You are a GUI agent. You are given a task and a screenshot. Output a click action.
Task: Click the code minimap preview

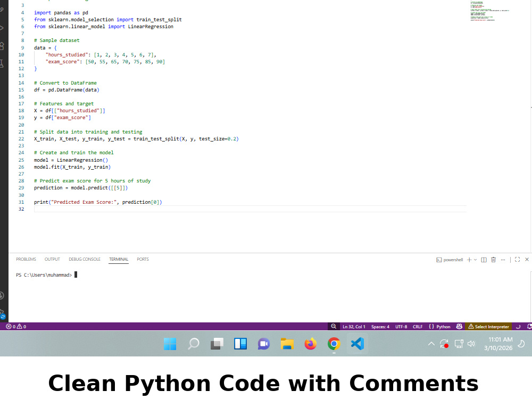(x=488, y=11)
